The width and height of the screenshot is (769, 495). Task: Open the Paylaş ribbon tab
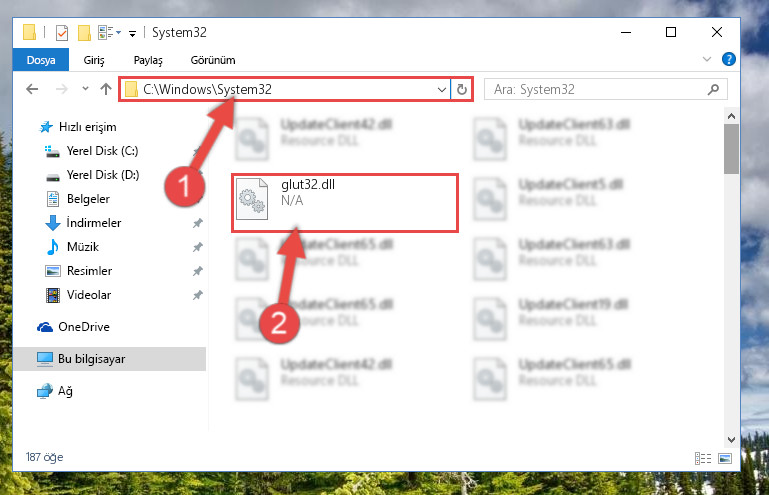148,60
